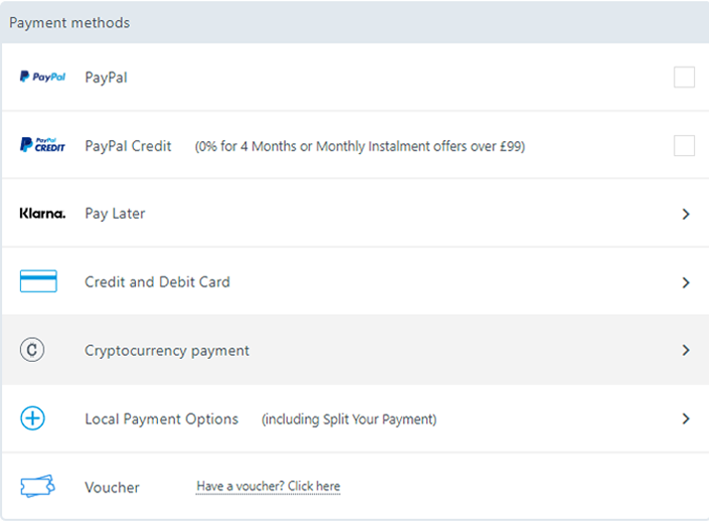Choose Local Payment Options label
The height and width of the screenshot is (524, 709).
(x=161, y=419)
